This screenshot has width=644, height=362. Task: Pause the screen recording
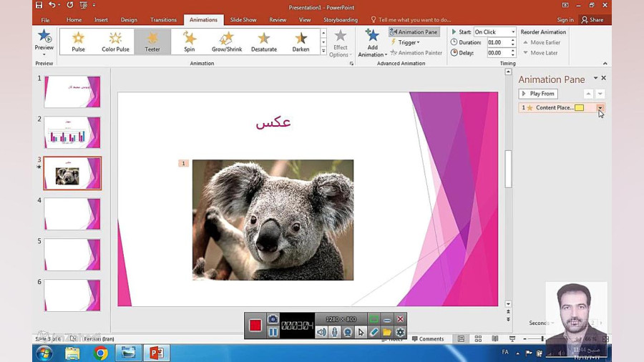[x=273, y=332]
